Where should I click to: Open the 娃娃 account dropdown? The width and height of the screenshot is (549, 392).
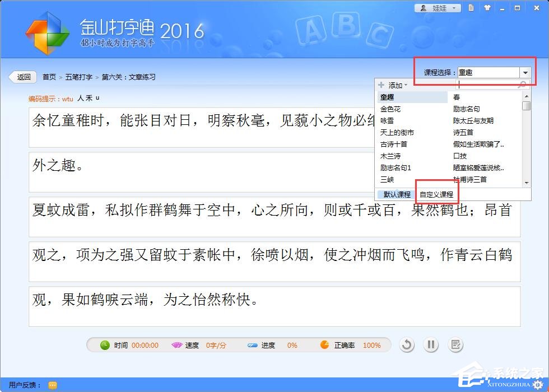tap(454, 8)
